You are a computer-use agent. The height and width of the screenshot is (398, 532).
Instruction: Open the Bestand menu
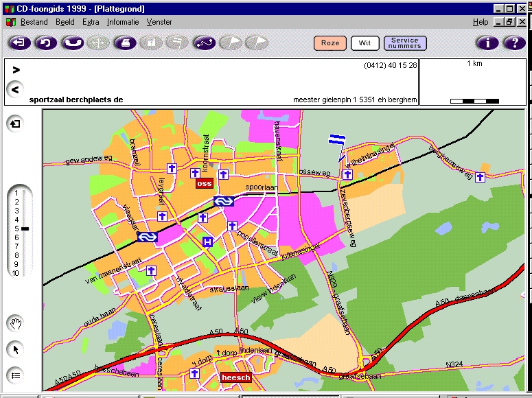tap(34, 22)
